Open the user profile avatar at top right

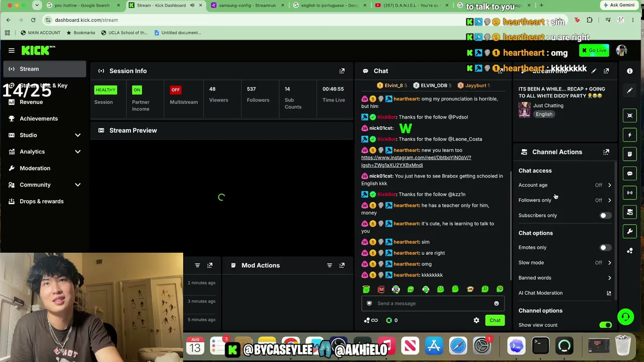tap(622, 50)
